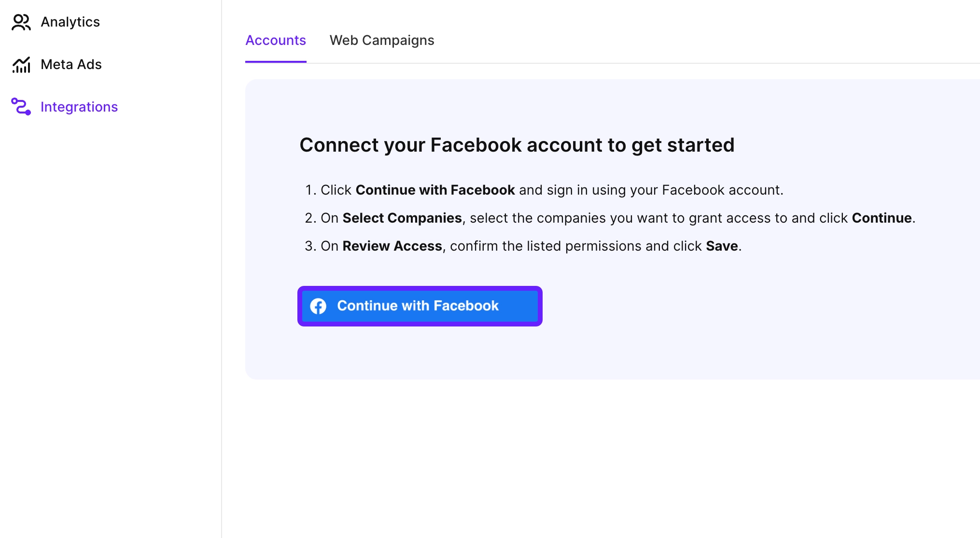Click bold 'Continue with Facebook' in step 1
Viewport: 980px width, 538px height.
click(x=435, y=190)
